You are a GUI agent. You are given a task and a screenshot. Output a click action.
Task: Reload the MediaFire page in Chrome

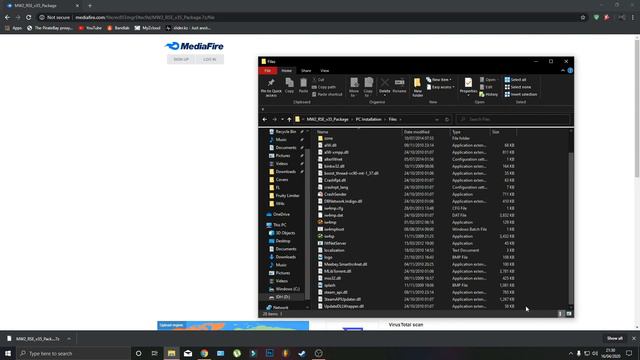tap(29, 18)
